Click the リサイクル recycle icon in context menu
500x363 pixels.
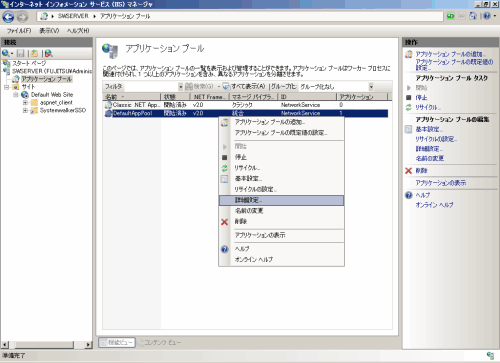click(225, 168)
